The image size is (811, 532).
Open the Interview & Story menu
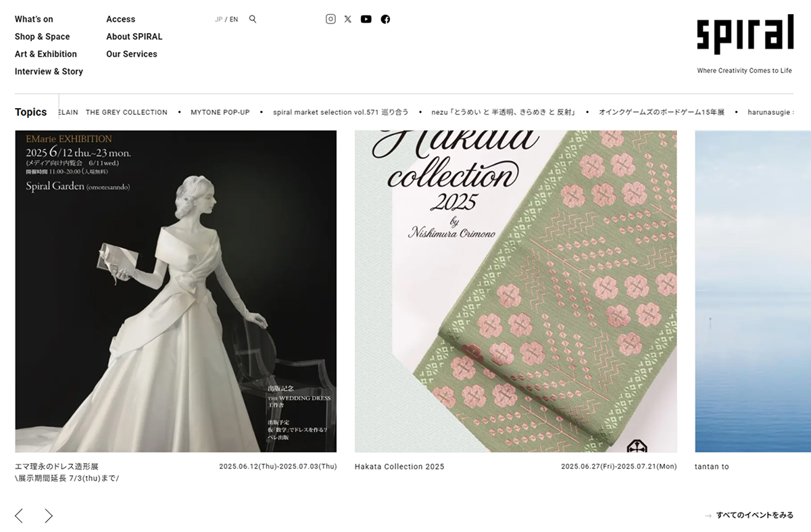[49, 72]
